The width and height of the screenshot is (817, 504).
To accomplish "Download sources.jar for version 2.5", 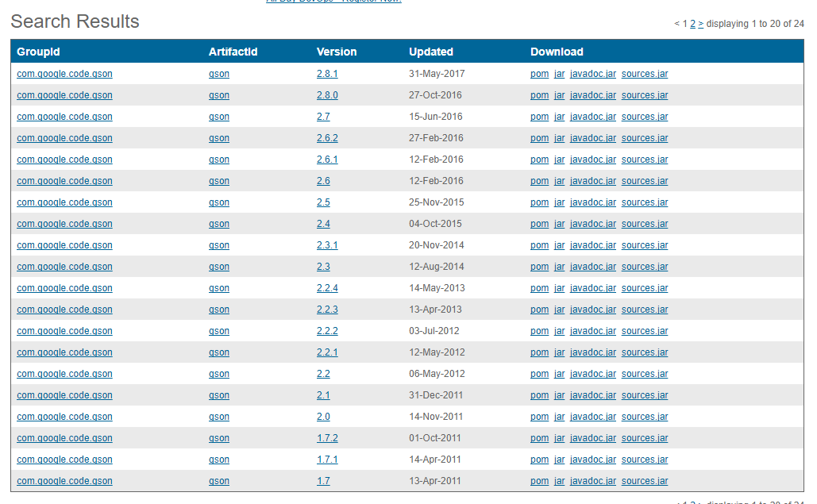I will tap(645, 202).
